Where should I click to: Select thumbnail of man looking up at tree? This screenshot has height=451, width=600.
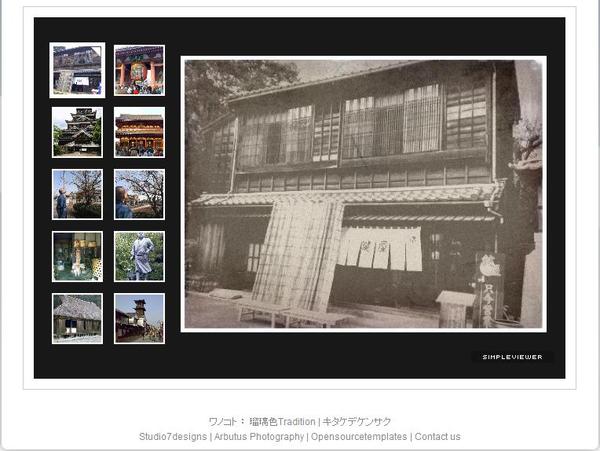point(77,194)
